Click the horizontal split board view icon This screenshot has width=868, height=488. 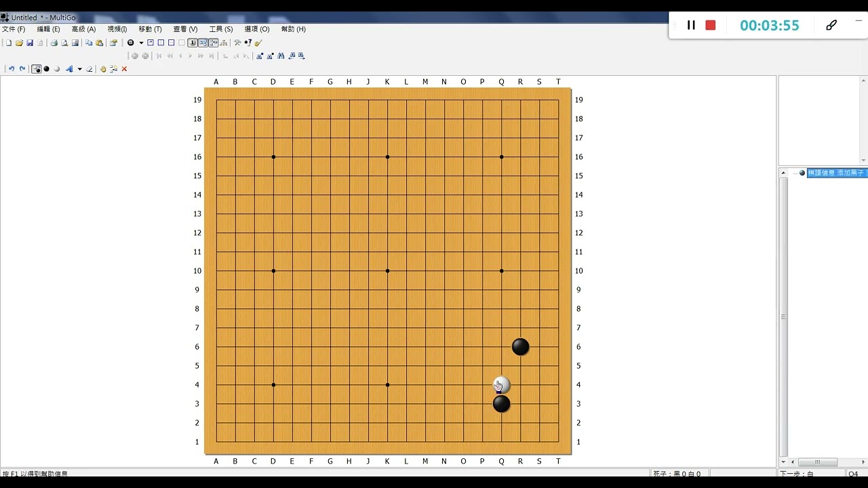[x=172, y=43]
